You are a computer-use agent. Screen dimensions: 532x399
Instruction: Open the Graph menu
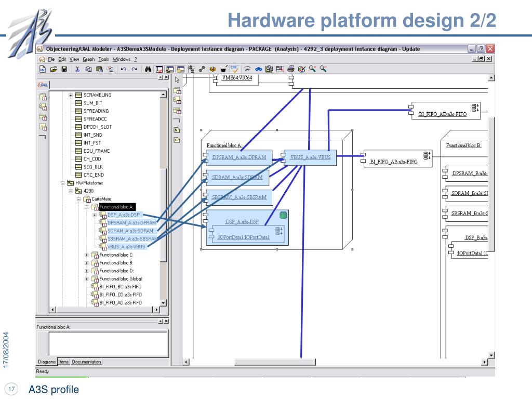click(88, 59)
